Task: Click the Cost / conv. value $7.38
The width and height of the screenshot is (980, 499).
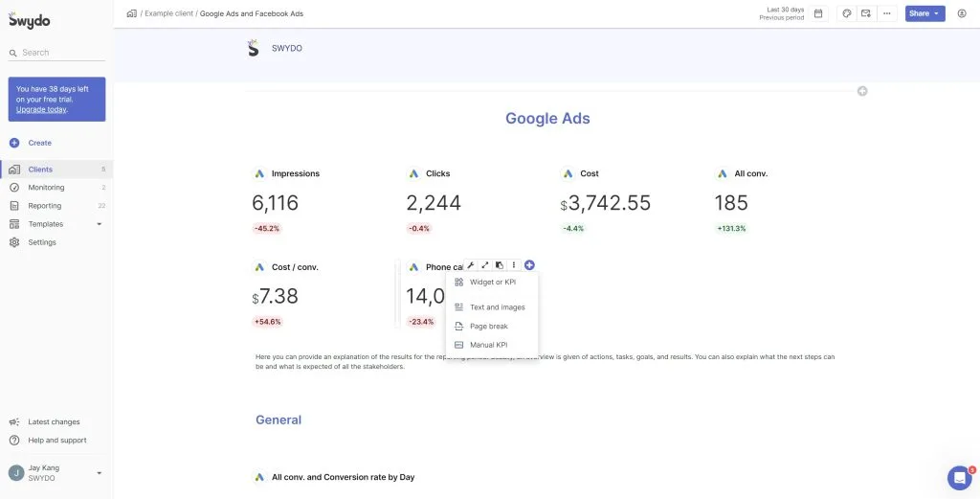Action: pos(275,296)
